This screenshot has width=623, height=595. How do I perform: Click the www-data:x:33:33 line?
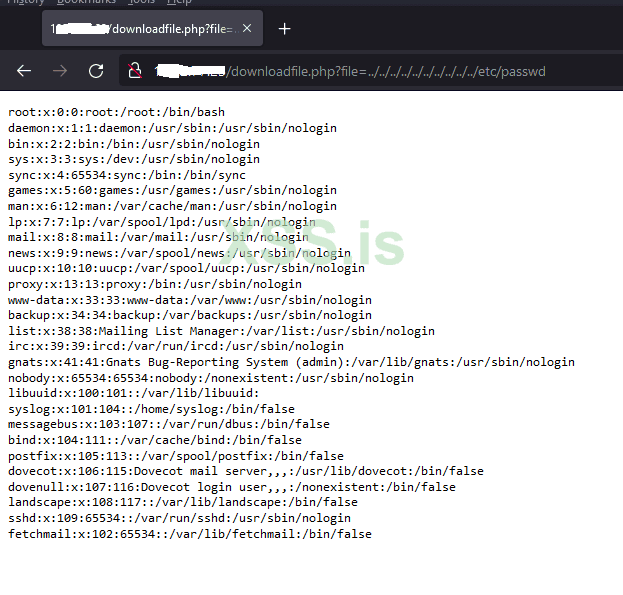click(190, 300)
